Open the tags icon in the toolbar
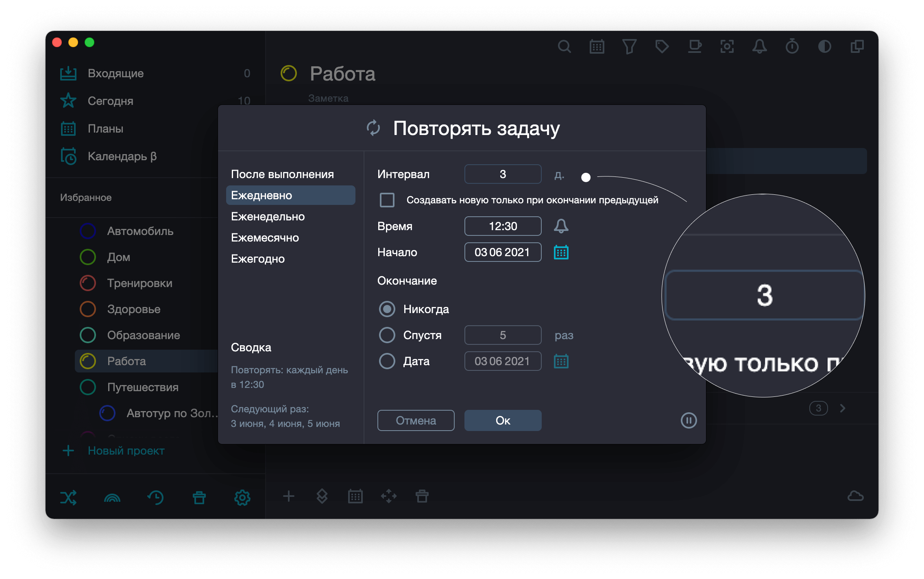Viewport: 924px width, 579px height. tap(662, 47)
